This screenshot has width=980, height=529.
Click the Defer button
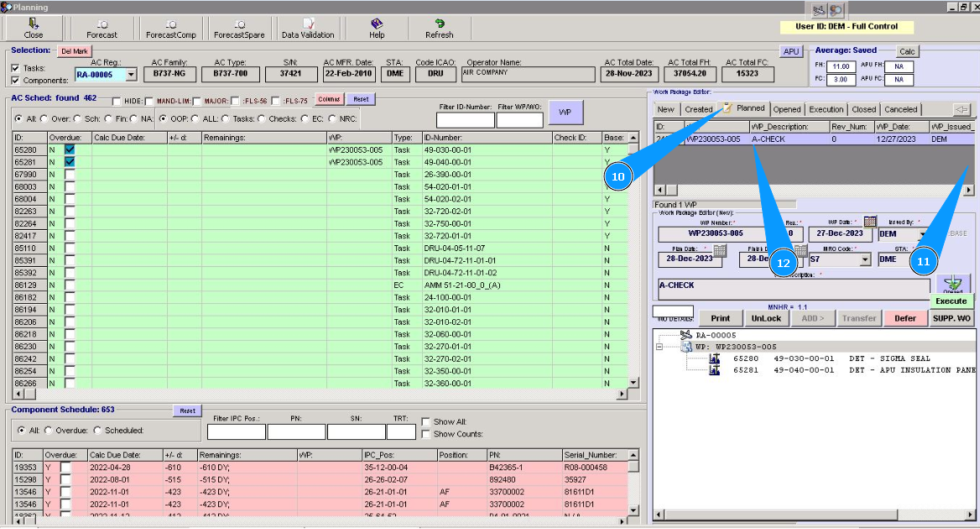coord(904,318)
